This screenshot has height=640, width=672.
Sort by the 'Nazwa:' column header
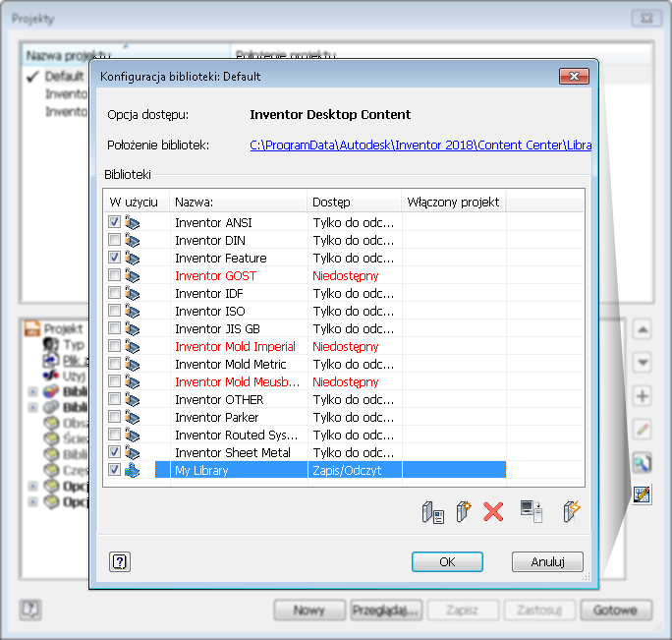(239, 202)
